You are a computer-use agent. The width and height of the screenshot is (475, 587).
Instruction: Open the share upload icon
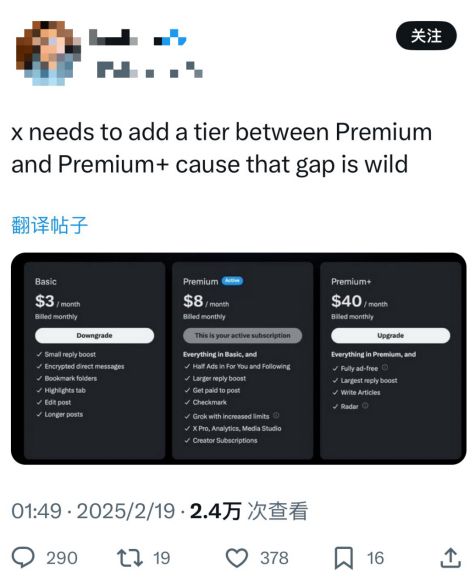click(450, 557)
